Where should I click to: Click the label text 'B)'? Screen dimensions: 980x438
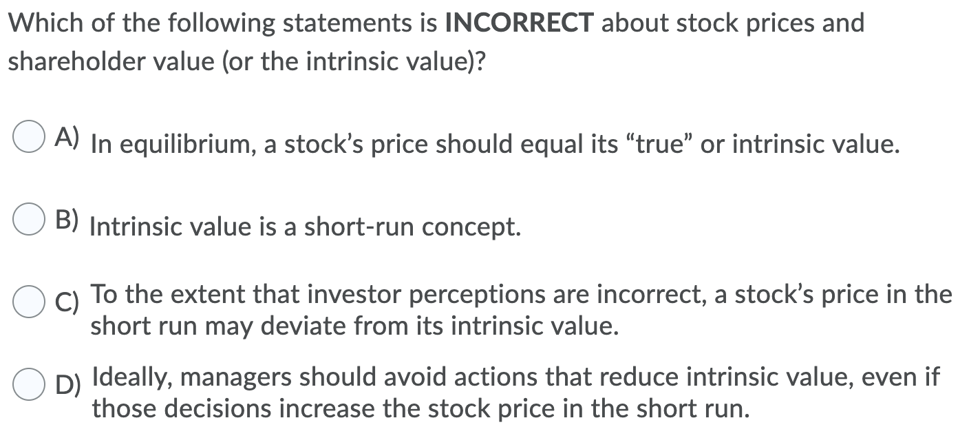click(65, 218)
